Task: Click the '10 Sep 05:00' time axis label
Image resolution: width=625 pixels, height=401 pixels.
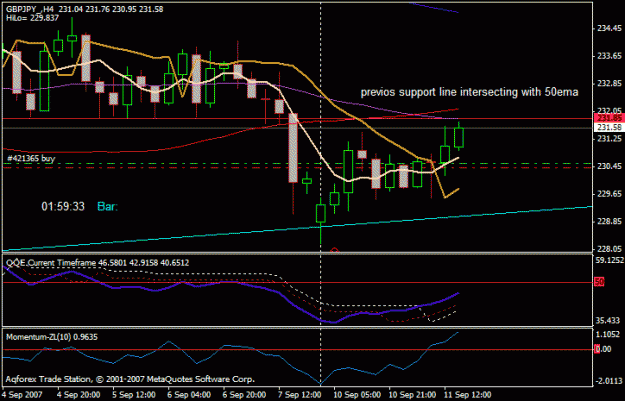Action: click(x=356, y=395)
